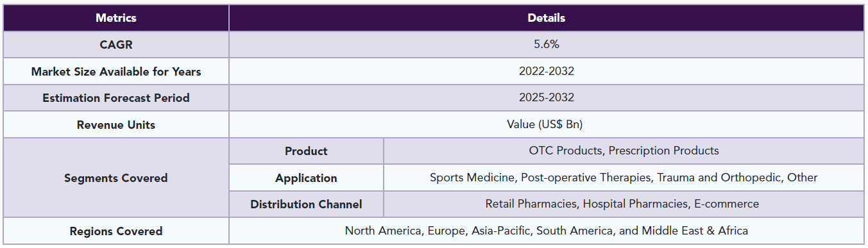Click the 2022-2032 value cell
The height and width of the screenshot is (248, 868).
(546, 71)
